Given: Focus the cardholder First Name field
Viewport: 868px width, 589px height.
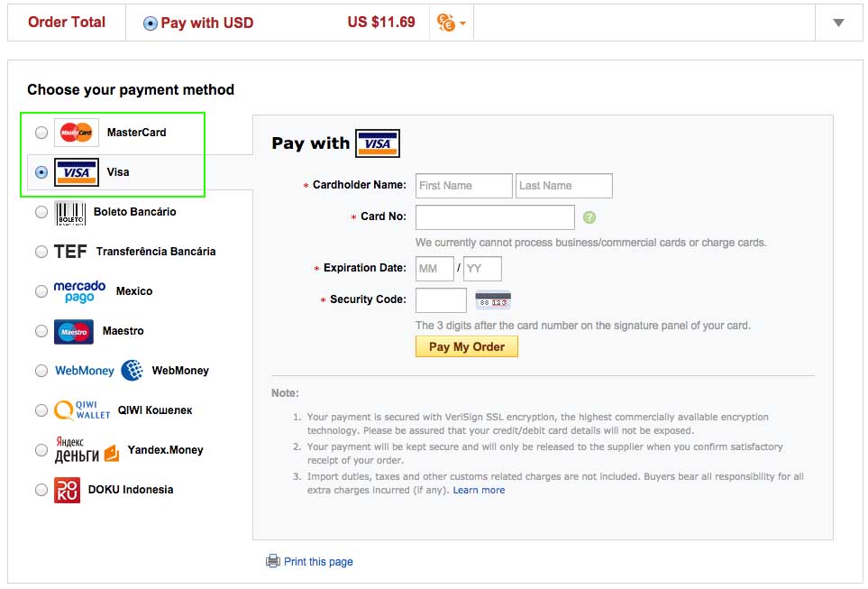Looking at the screenshot, I should tap(463, 186).
